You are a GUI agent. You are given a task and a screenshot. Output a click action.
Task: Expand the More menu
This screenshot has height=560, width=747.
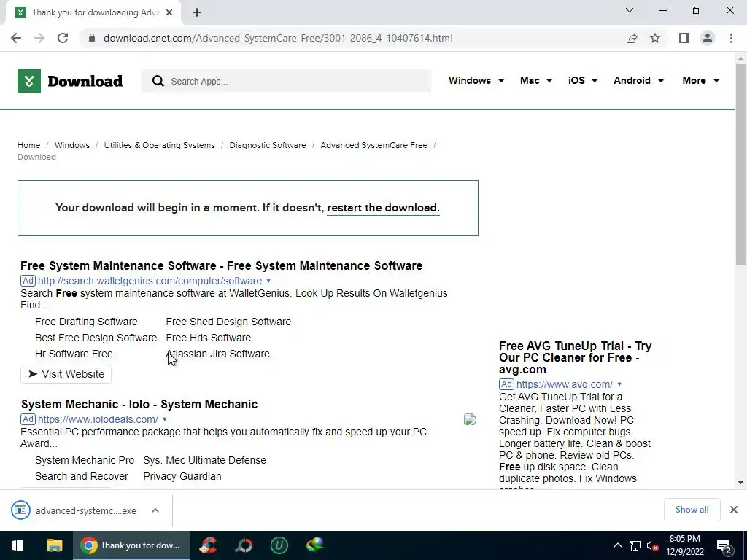click(x=700, y=80)
